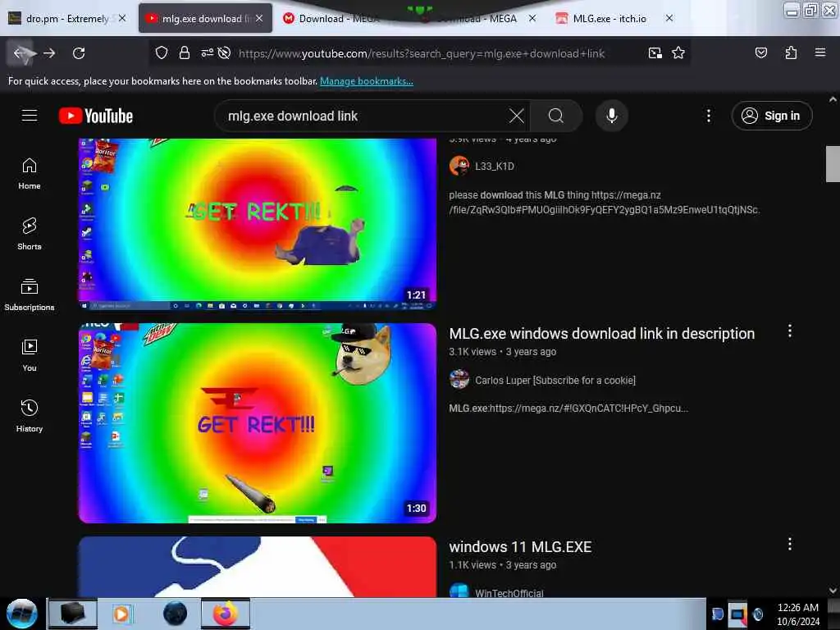Click the browser forward arrow
Viewport: 840px width, 630px height.
point(49,53)
